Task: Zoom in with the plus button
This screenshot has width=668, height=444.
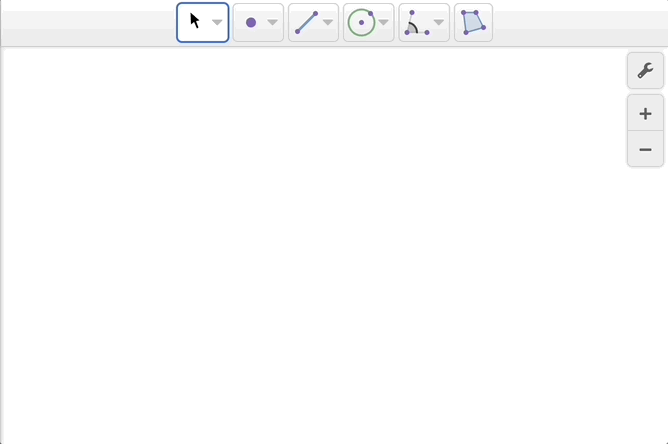Action: (x=645, y=113)
